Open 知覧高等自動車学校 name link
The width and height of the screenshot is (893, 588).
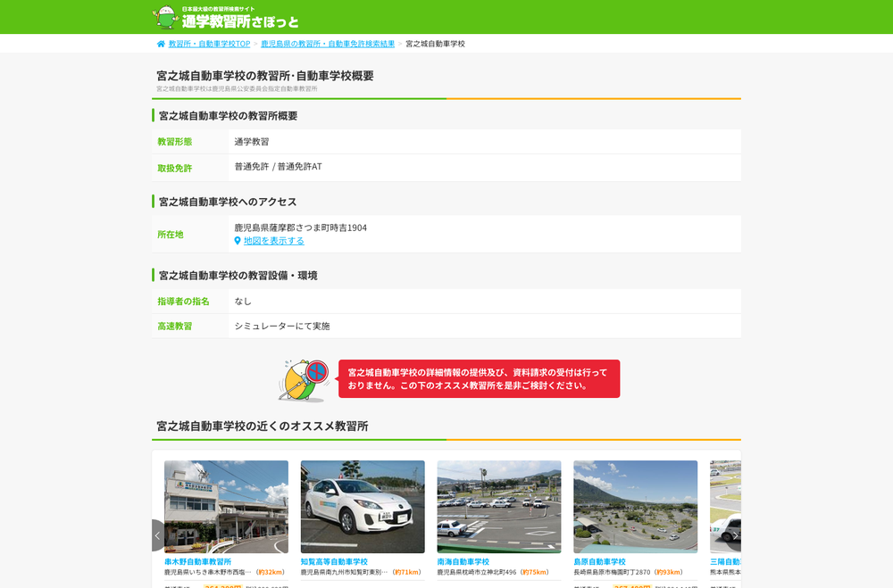334,562
